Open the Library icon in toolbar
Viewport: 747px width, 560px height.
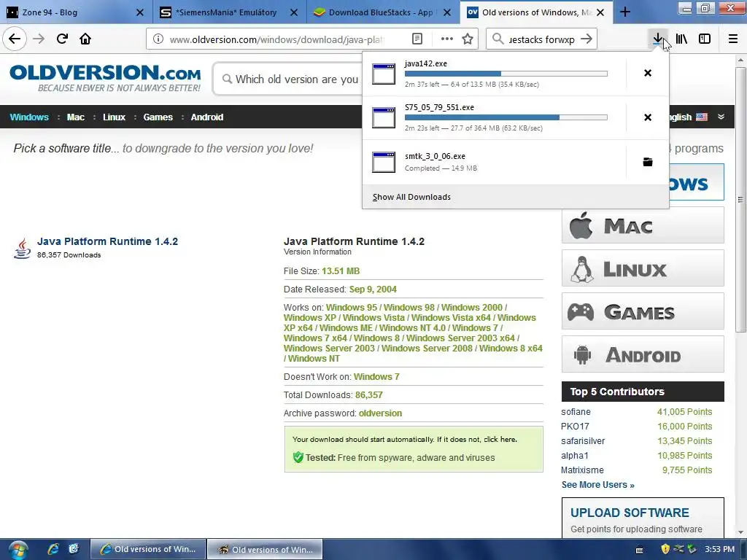(x=681, y=39)
